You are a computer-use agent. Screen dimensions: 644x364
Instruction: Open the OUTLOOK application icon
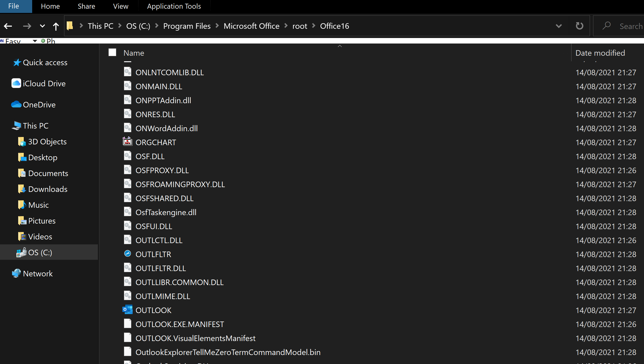pyautogui.click(x=128, y=310)
